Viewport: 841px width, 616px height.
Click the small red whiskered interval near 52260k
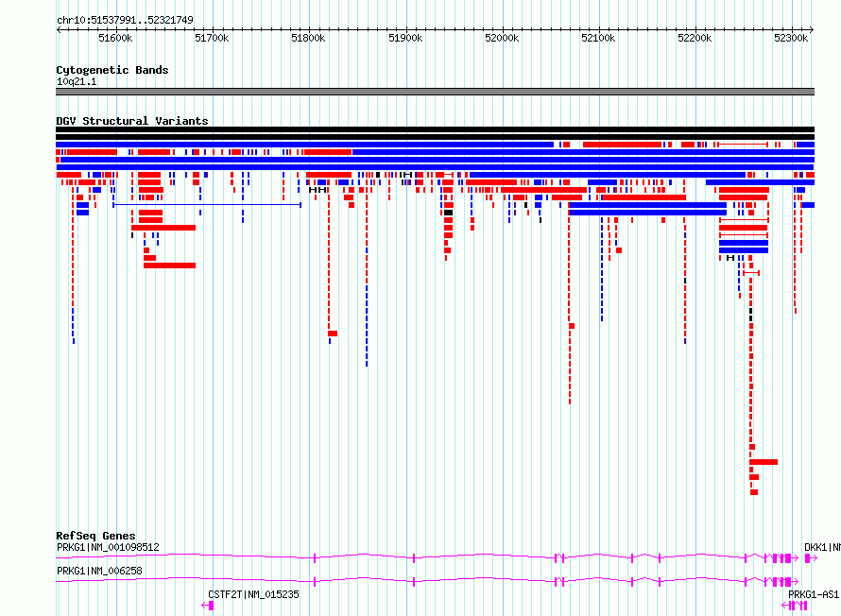[751, 273]
